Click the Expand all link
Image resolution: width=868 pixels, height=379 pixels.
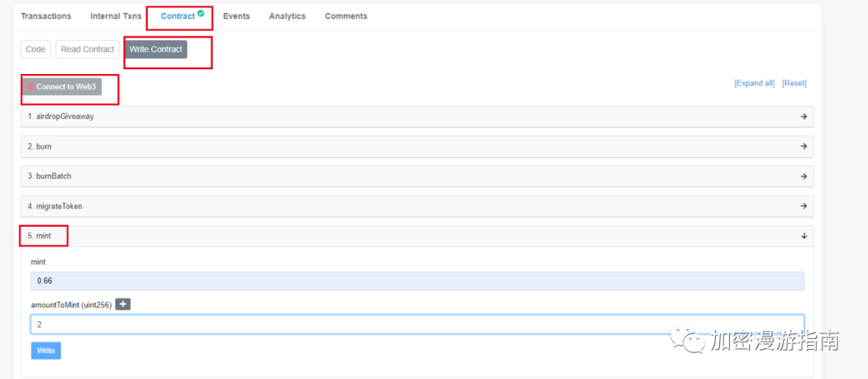tap(754, 84)
